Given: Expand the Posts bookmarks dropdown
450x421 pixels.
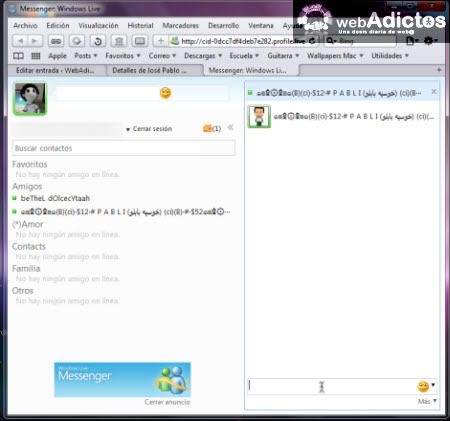Looking at the screenshot, I should click(86, 56).
